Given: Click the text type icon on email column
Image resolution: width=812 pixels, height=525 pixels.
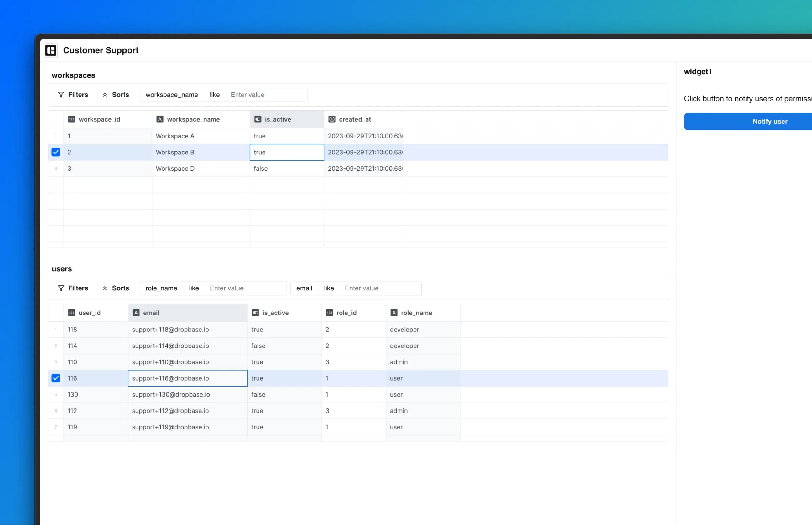Looking at the screenshot, I should coord(136,313).
